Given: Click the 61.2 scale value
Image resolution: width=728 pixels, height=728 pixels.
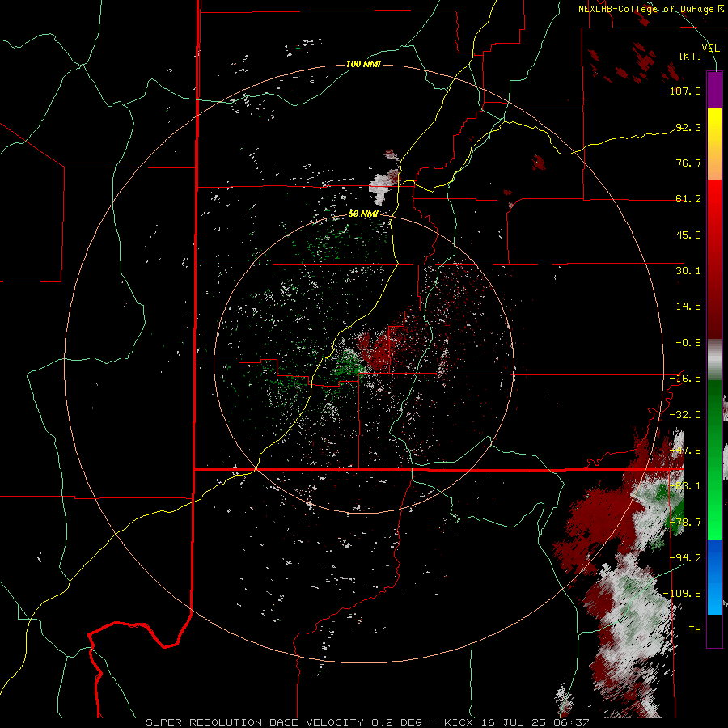Looking at the screenshot, I should tap(688, 199).
